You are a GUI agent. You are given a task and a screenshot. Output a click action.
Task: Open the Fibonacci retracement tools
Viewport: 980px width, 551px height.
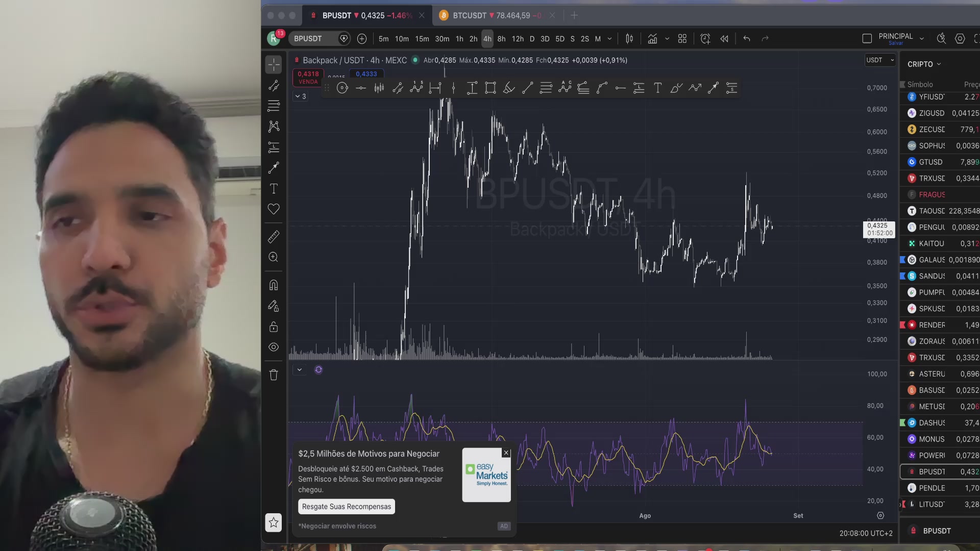(x=274, y=106)
